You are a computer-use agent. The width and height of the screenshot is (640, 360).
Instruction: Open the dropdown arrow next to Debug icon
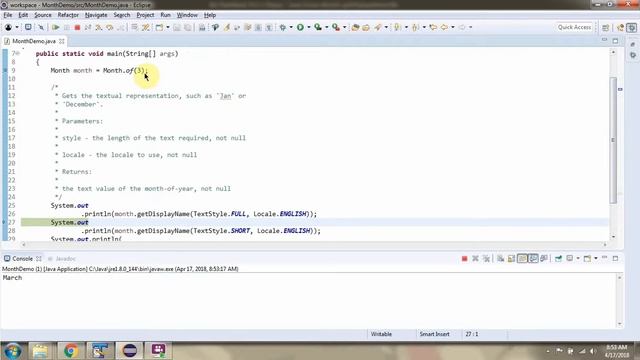pyautogui.click(x=291, y=27)
